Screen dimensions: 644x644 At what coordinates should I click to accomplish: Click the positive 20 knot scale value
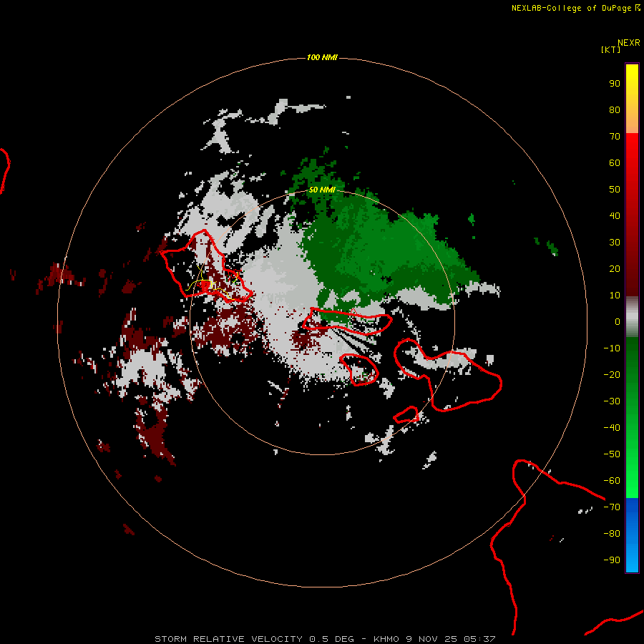coord(615,269)
